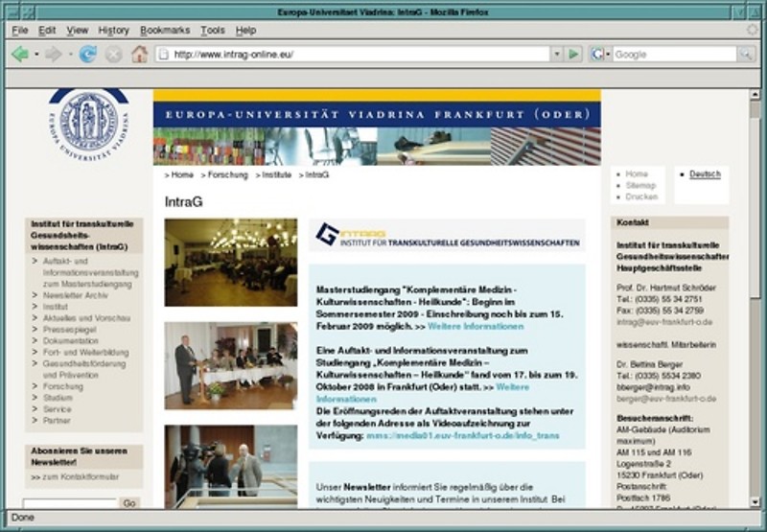The image size is (767, 532).
Task: Open the window menu button in title bar
Action: [x=13, y=12]
